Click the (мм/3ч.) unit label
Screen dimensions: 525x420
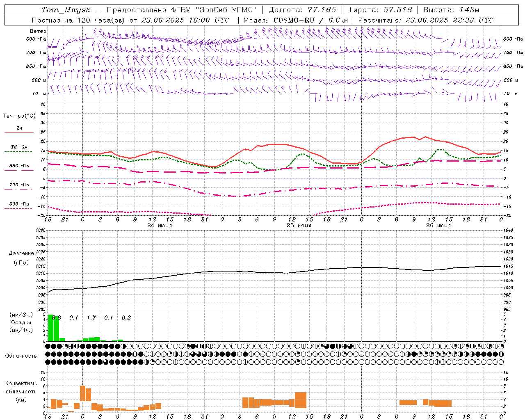21,315
